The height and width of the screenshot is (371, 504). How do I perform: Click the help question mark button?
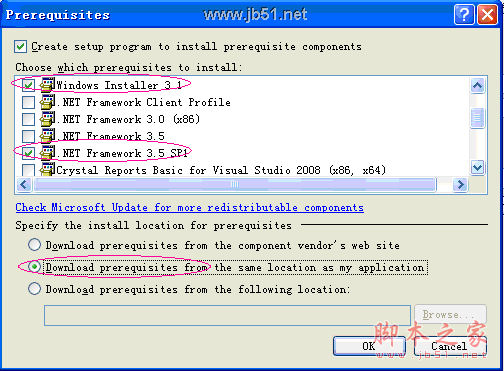point(464,15)
